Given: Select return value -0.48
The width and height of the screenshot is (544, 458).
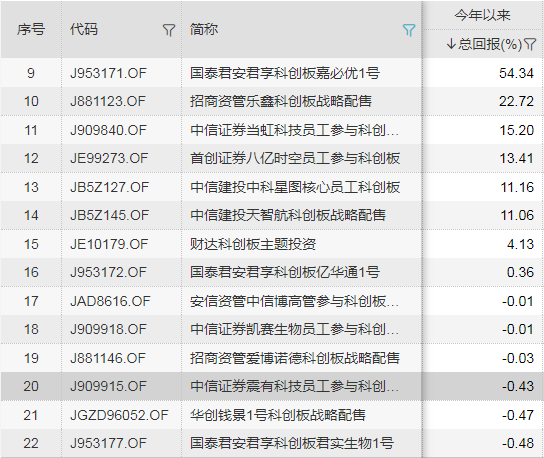Looking at the screenshot, I should point(518,443).
